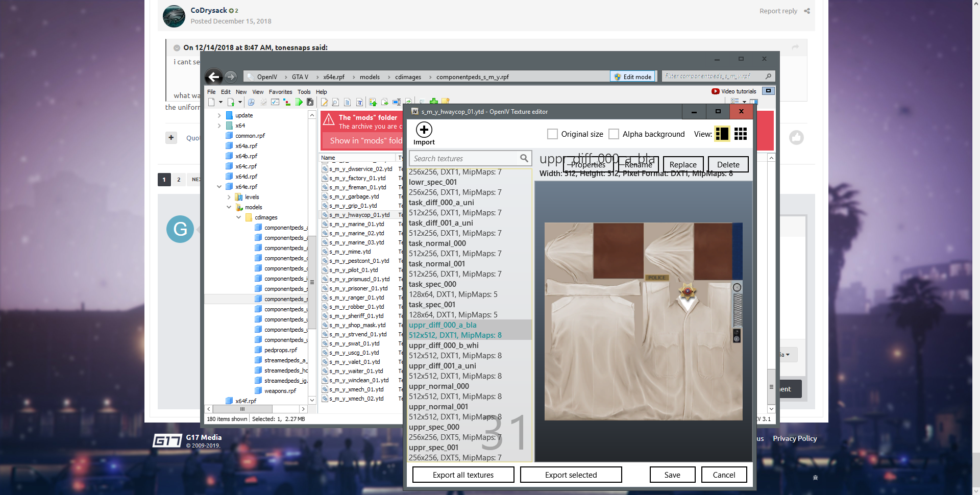The height and width of the screenshot is (495, 980).
Task: Click the Replace texture button
Action: [682, 164]
